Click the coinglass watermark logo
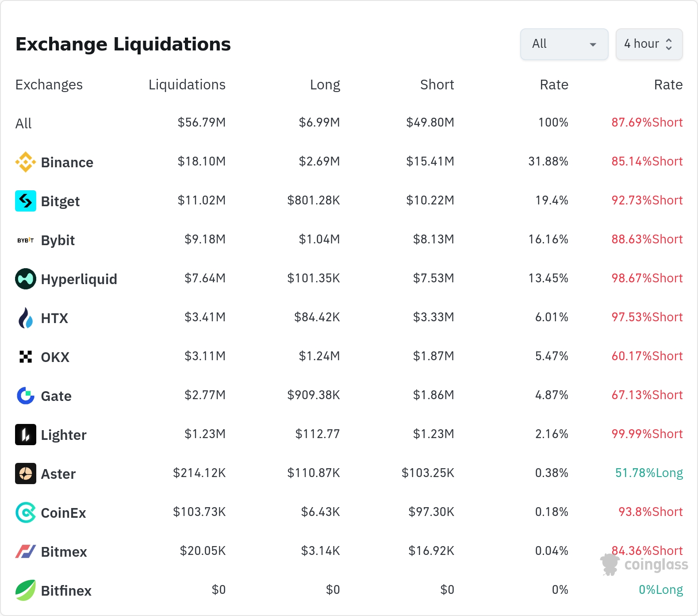The height and width of the screenshot is (616, 698). [x=644, y=565]
